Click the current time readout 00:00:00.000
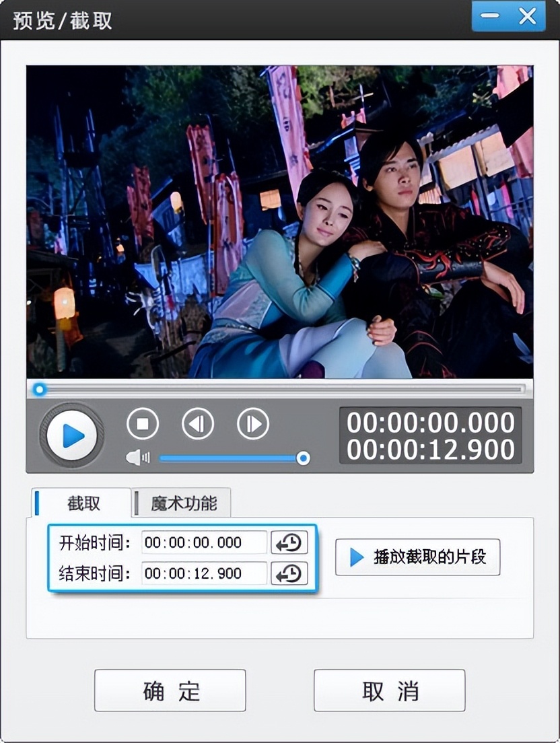 [x=431, y=422]
